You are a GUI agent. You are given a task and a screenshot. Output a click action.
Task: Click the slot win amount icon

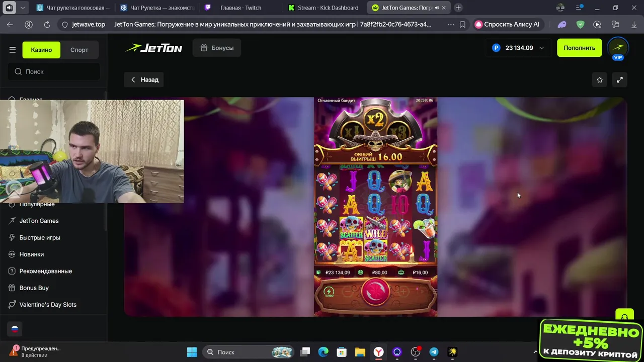401,273
